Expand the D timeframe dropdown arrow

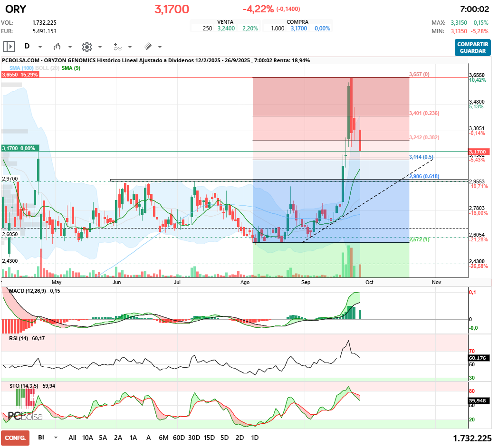pos(40,47)
